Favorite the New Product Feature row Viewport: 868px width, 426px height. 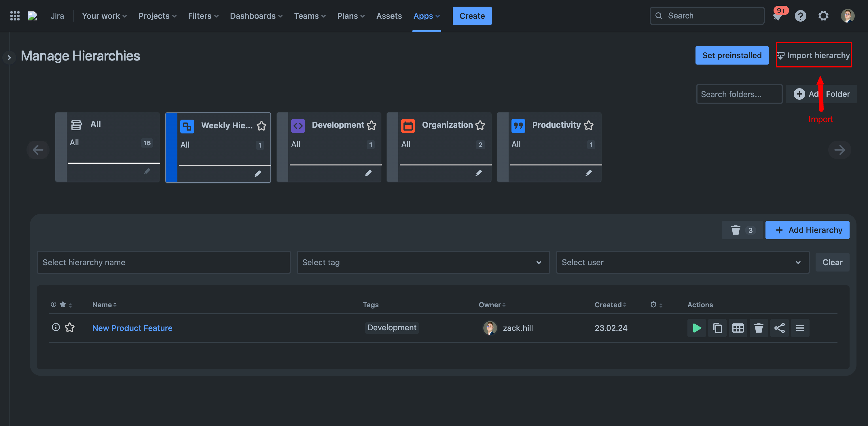(x=70, y=327)
